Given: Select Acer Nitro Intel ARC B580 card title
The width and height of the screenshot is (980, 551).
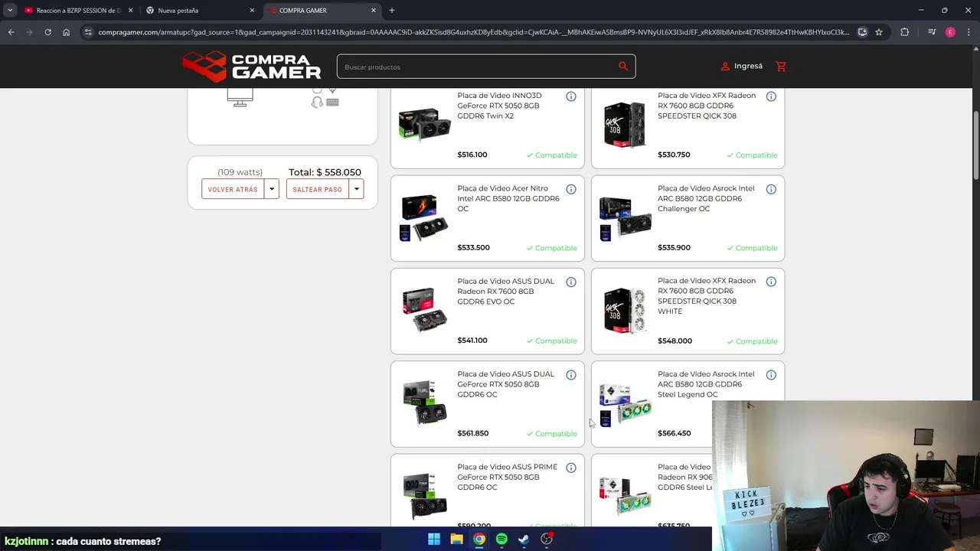Looking at the screenshot, I should [508, 198].
